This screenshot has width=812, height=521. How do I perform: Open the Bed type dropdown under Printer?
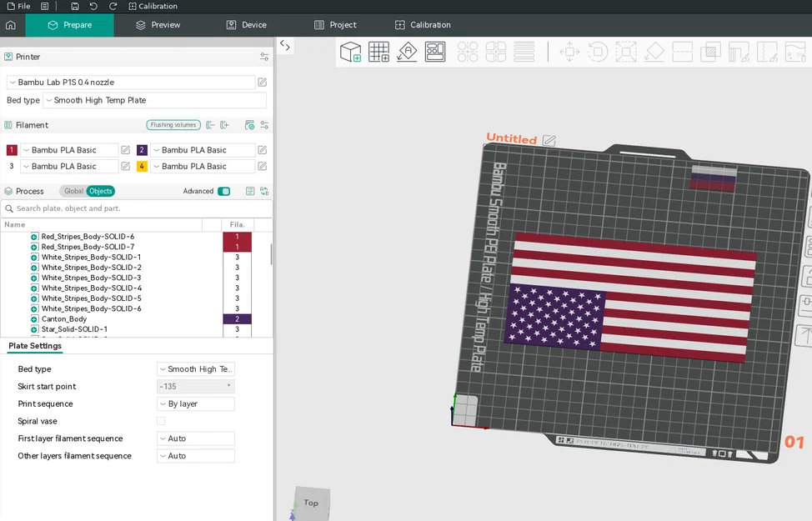[154, 100]
